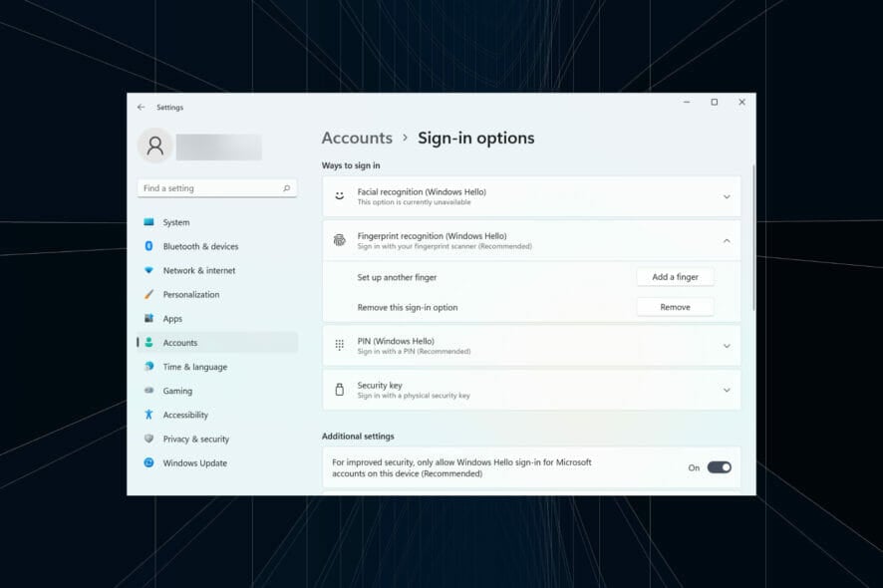Click the blurred account name area
The image size is (883, 588).
pos(219,147)
